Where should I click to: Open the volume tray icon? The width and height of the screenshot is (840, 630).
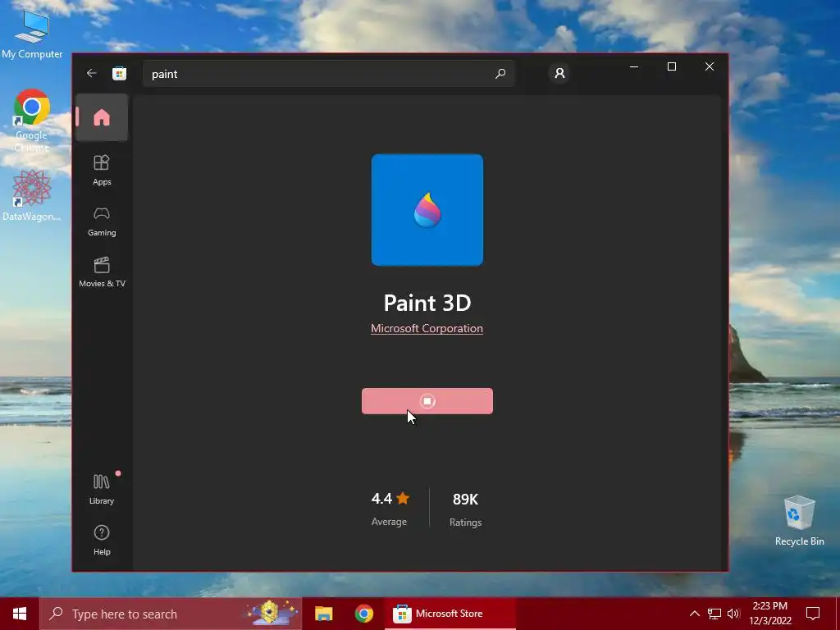pos(733,614)
